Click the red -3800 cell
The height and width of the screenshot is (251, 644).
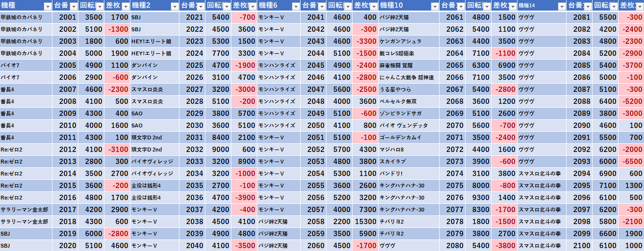505,246
